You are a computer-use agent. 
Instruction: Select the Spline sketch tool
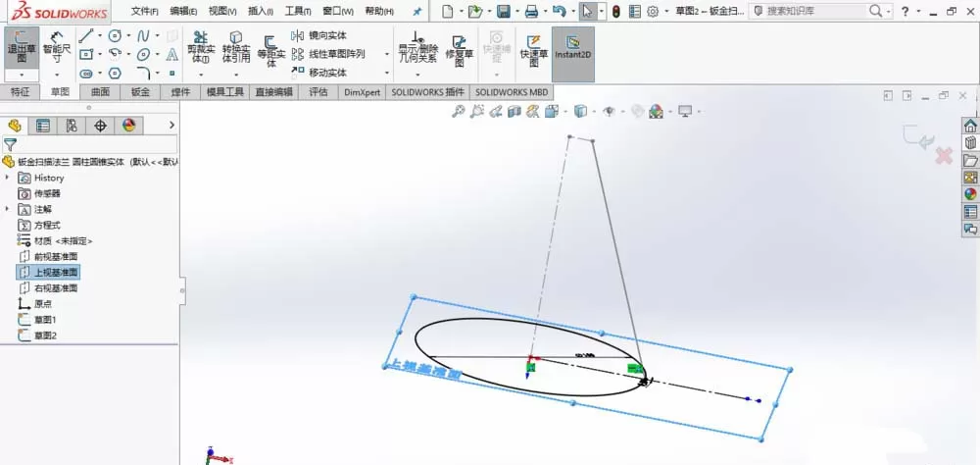click(x=143, y=35)
